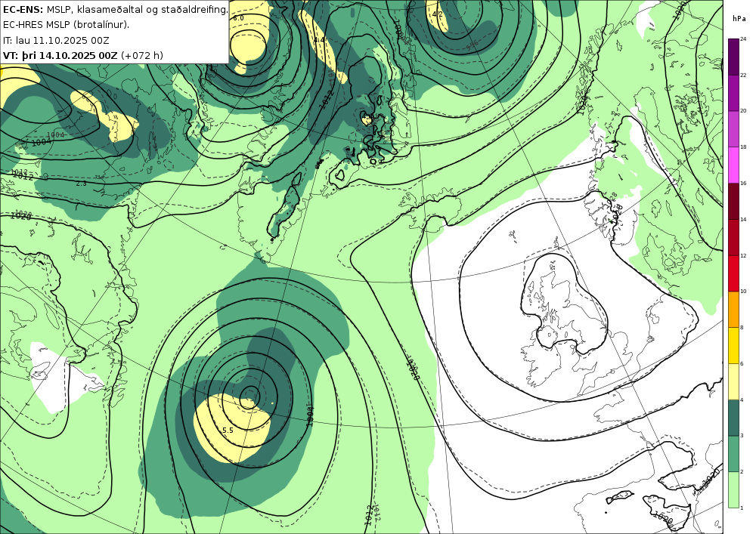The width and height of the screenshot is (756, 534).
Task: Click the 'EC-HRES MSLP (brotalínur).' text line
Action: [x=66, y=25]
